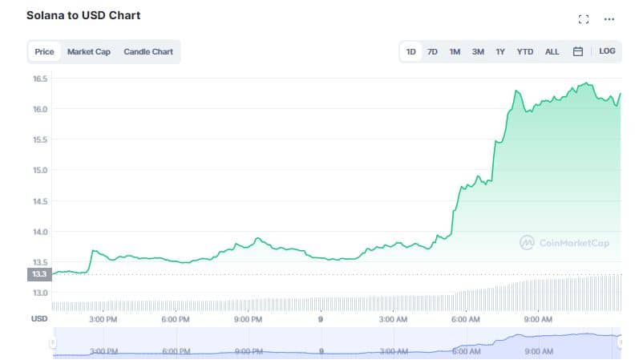This screenshot has height=364, width=643.
Task: Switch to the Candle Chart tab
Action: pyautogui.click(x=148, y=52)
